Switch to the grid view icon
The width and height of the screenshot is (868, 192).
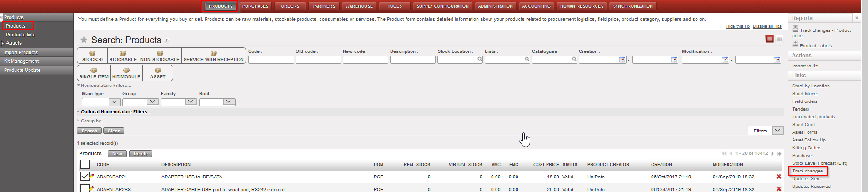point(779,39)
